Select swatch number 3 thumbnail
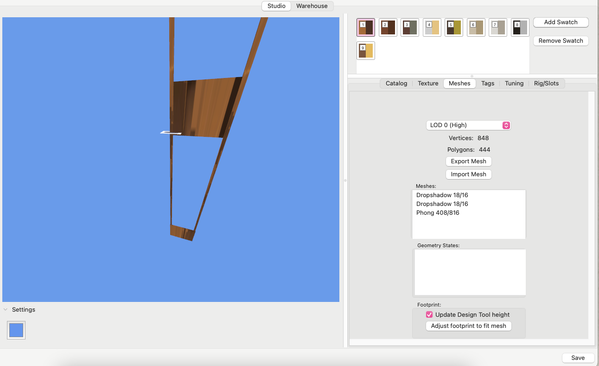The height and width of the screenshot is (366, 599). tap(410, 28)
